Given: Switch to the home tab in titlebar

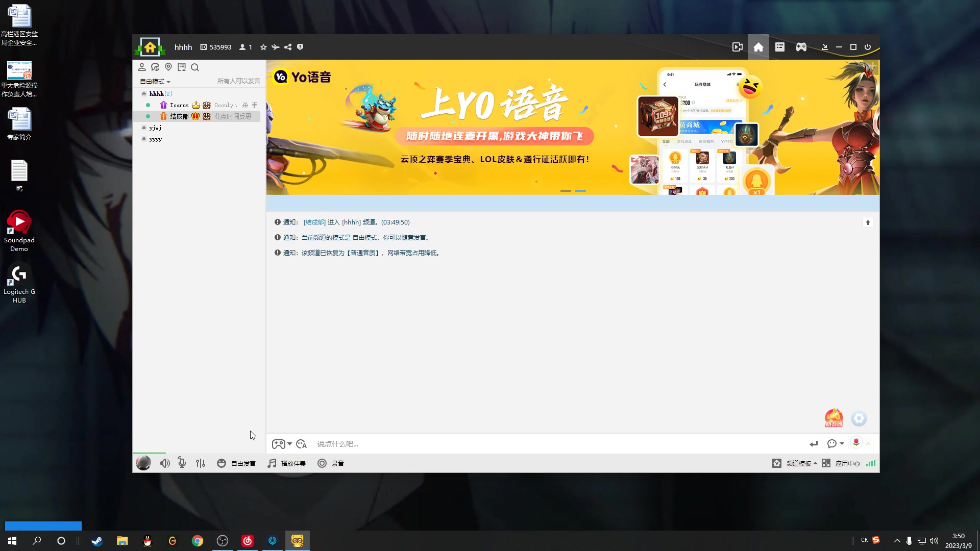Looking at the screenshot, I should (758, 46).
